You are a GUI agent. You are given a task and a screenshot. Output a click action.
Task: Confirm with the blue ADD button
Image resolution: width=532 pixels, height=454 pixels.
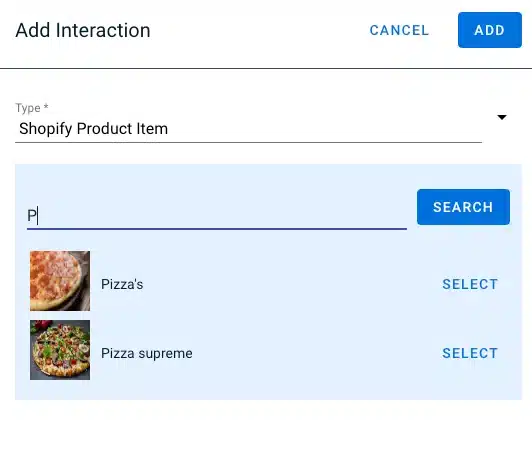click(x=490, y=30)
